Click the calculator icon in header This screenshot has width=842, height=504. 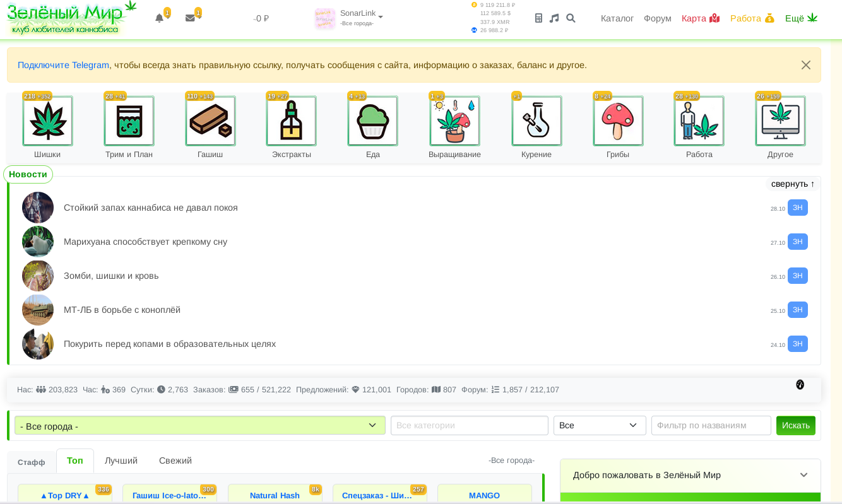click(538, 18)
